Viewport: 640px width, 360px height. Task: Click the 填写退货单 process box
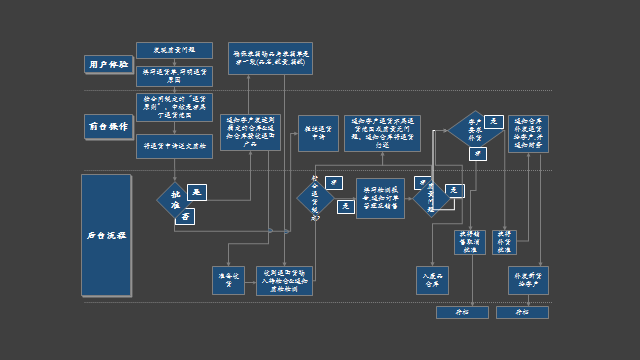(x=174, y=76)
